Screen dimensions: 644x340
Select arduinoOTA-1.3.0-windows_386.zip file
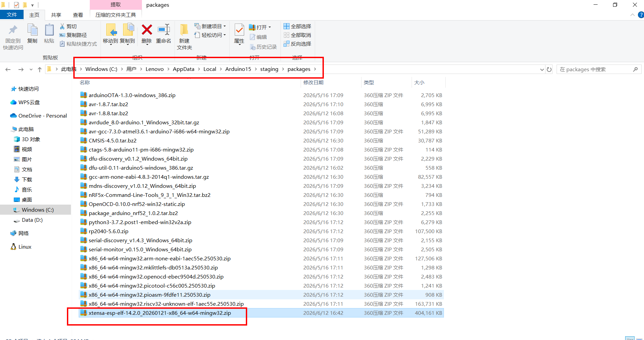261,95
